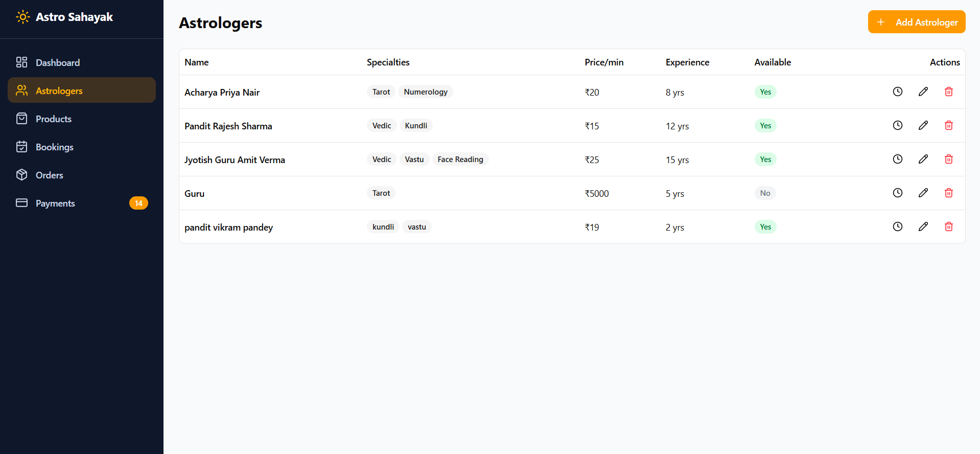Open the Payments page in the sidebar
980x454 pixels.
55,203
